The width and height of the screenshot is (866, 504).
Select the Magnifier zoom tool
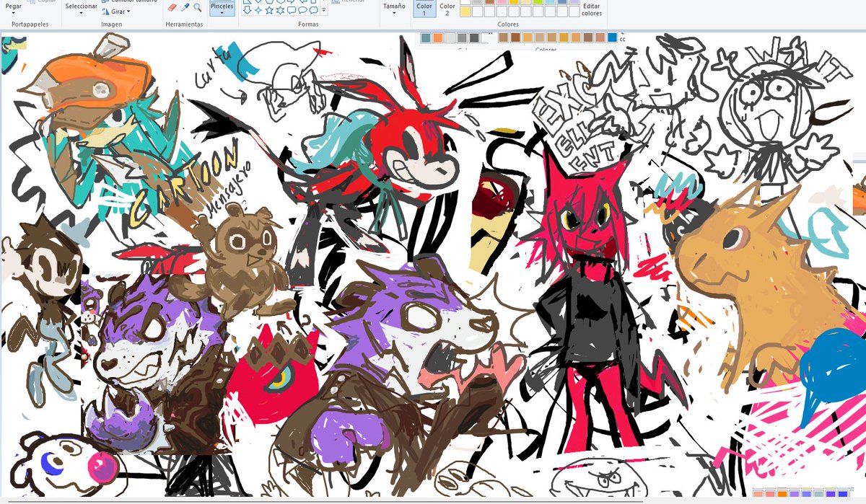coord(197,7)
